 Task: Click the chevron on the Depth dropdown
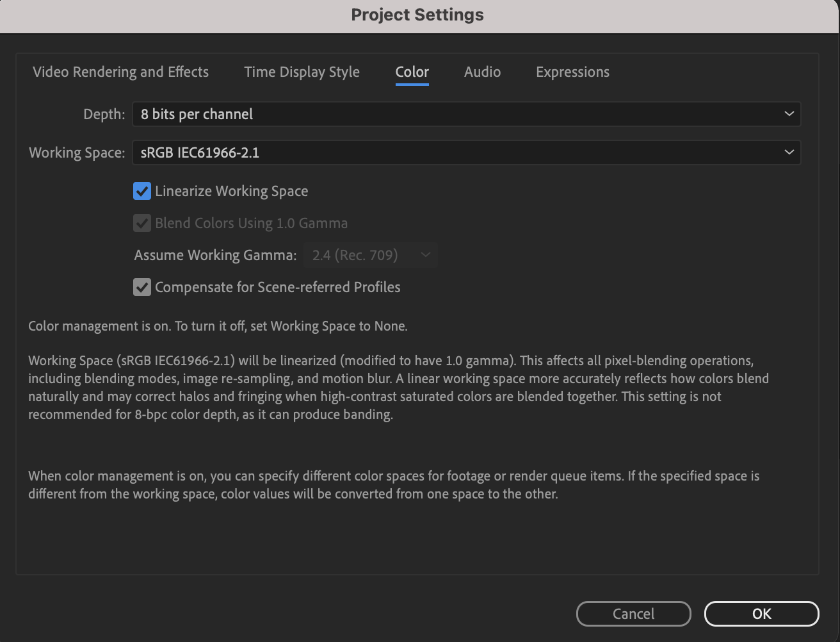pyautogui.click(x=789, y=113)
